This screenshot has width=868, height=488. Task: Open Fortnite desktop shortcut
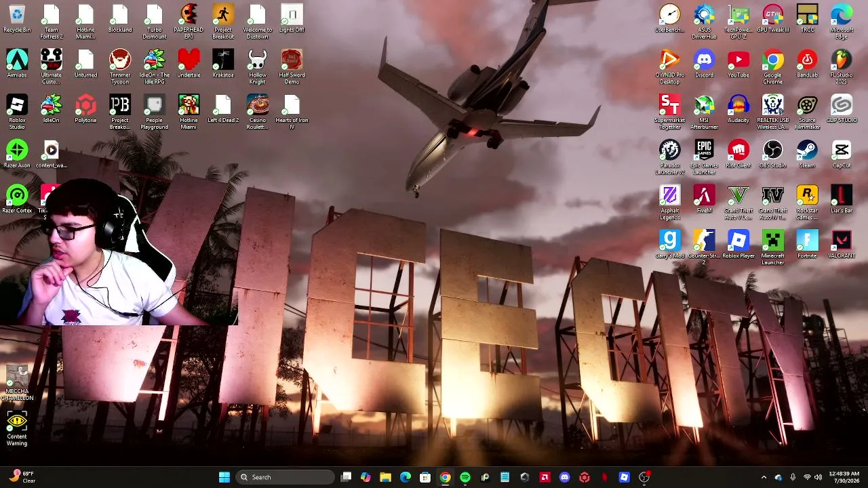point(807,245)
